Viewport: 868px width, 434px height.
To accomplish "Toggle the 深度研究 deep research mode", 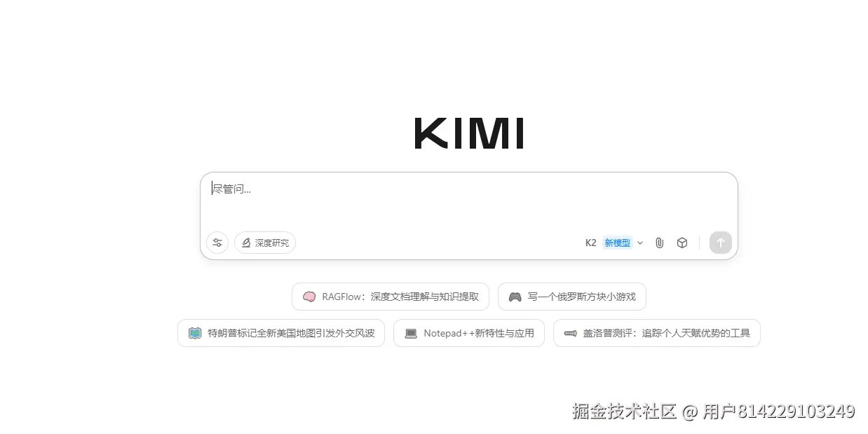I will (x=265, y=243).
